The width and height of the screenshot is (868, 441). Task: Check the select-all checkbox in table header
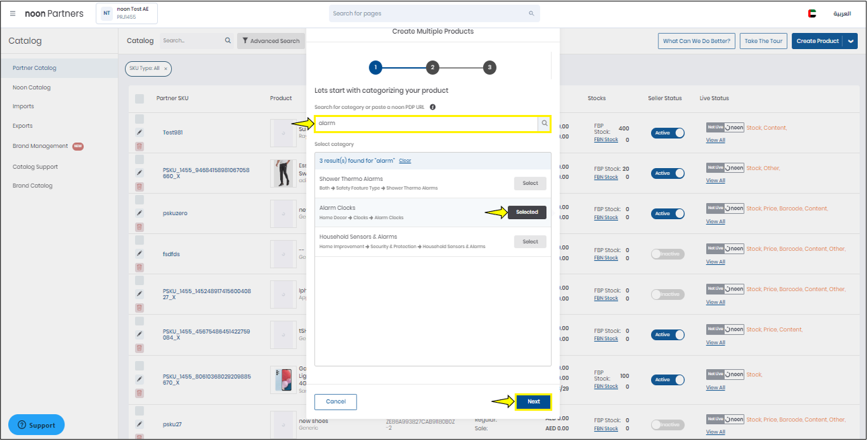point(140,99)
